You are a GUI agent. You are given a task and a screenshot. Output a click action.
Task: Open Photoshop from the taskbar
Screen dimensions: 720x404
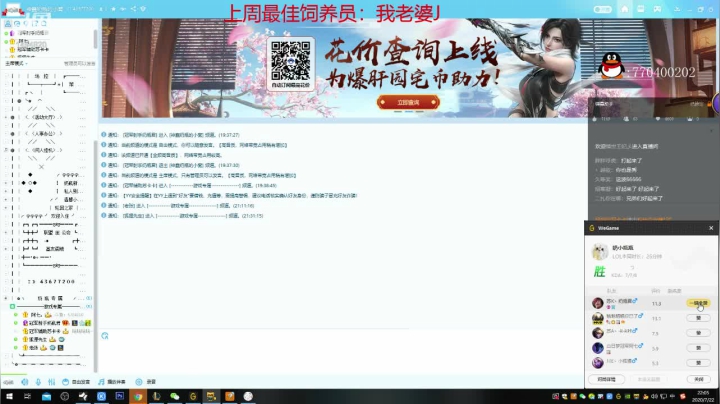tap(120, 396)
